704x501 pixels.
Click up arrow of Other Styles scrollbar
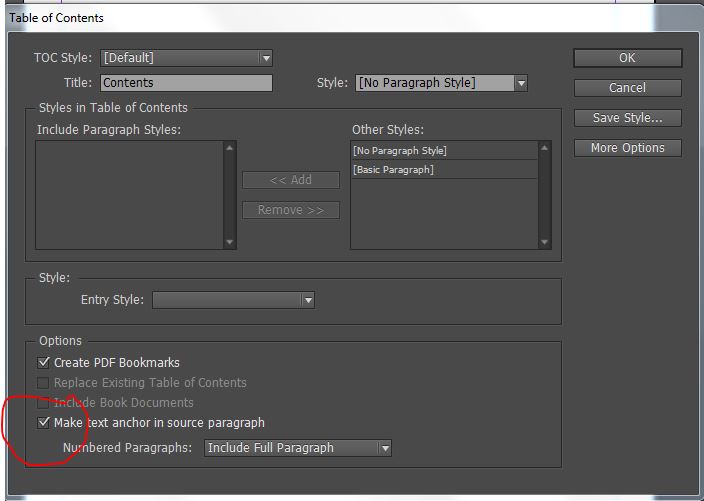545,148
